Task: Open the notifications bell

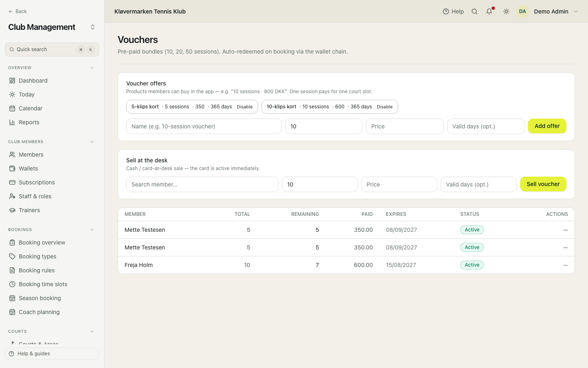Action: tap(489, 11)
